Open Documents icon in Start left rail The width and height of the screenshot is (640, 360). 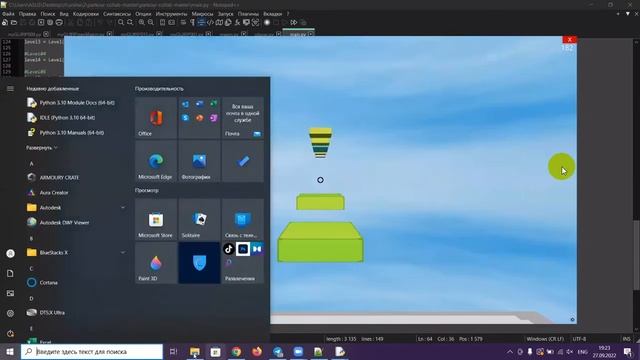tap(11, 273)
